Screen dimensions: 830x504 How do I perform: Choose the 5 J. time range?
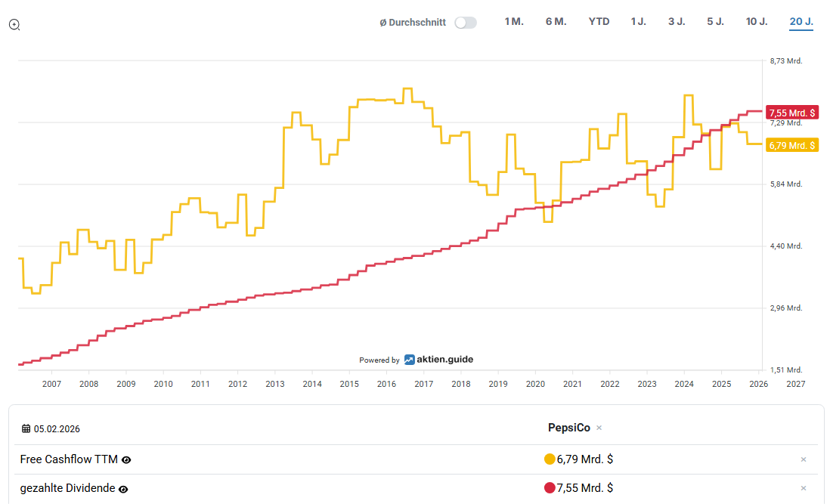pos(715,21)
